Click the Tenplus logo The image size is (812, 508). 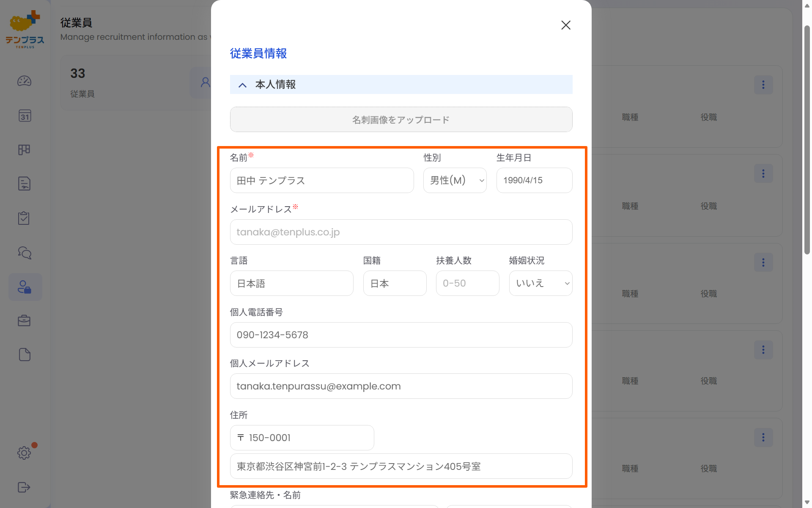[x=25, y=29]
